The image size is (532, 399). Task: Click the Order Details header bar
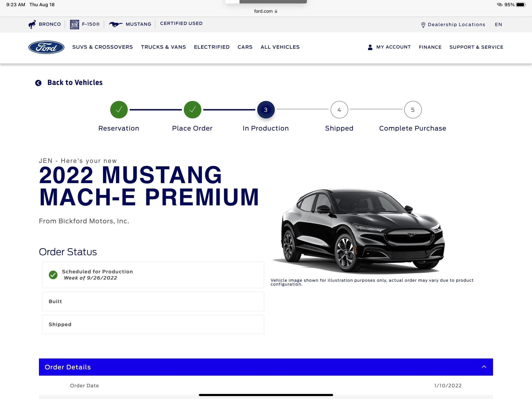(266, 367)
